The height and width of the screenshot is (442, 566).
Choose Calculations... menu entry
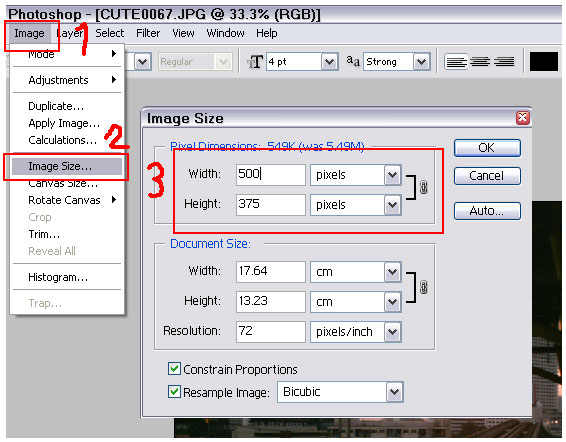(67, 140)
